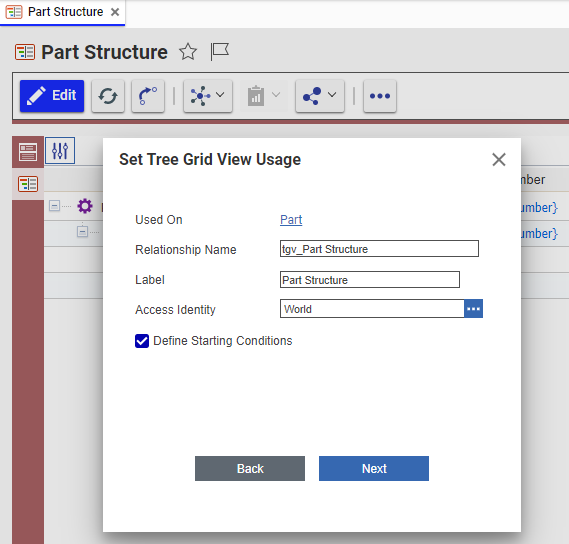Viewport: 569px width, 544px height.
Task: Uncheck Define Starting Conditions checkbox
Action: (142, 341)
